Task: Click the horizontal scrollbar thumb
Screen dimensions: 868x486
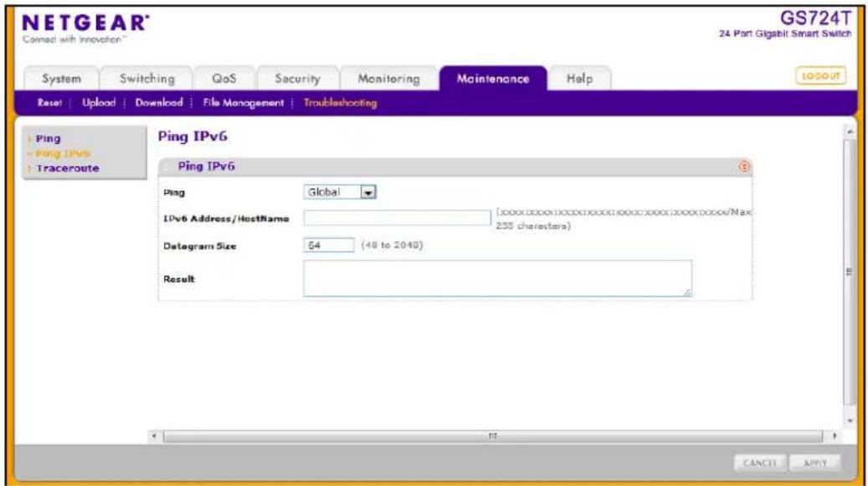Action: pos(493,437)
